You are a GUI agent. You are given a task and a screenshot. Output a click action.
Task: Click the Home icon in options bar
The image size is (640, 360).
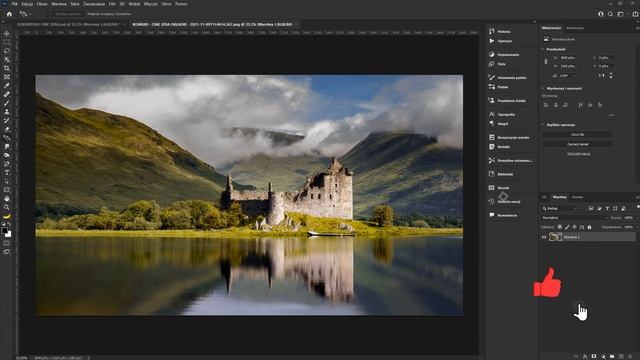pos(9,14)
